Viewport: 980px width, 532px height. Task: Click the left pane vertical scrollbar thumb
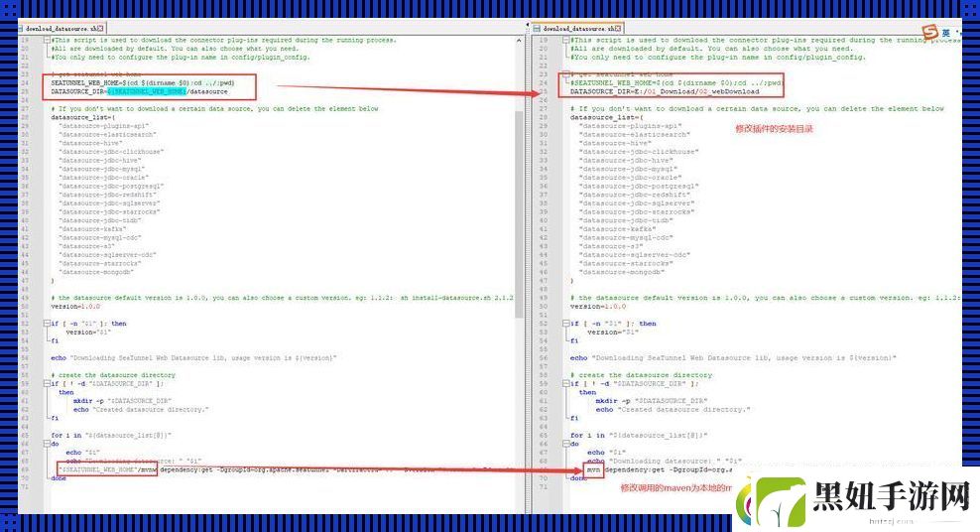[519, 214]
